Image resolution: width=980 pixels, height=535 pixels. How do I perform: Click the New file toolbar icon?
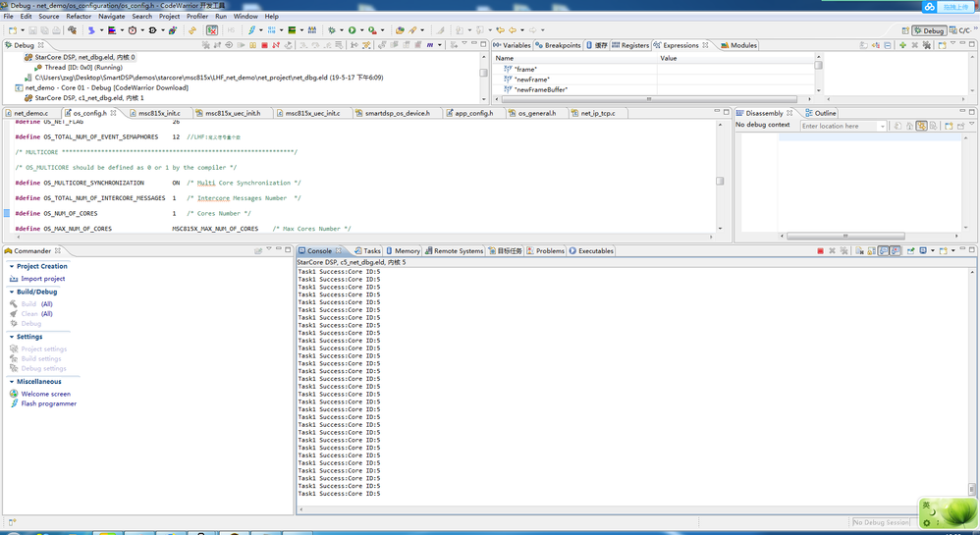pyautogui.click(x=13, y=30)
